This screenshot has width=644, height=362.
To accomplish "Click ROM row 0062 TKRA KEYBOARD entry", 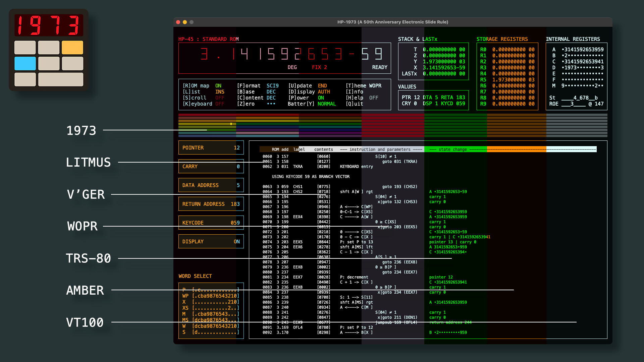I will tap(318, 167).
